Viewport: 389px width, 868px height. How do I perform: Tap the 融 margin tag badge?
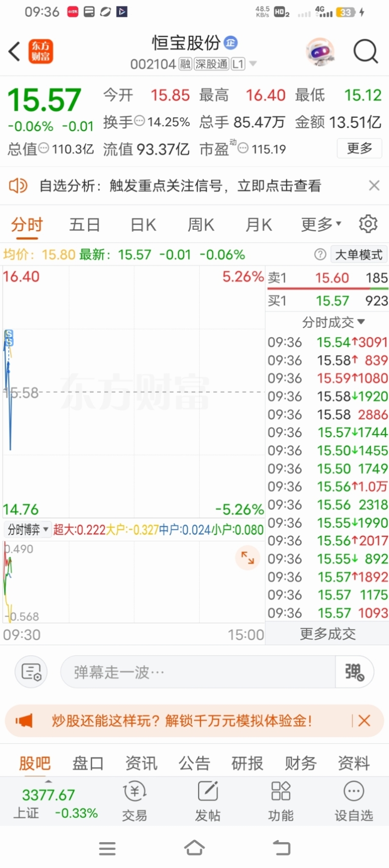coord(185,64)
